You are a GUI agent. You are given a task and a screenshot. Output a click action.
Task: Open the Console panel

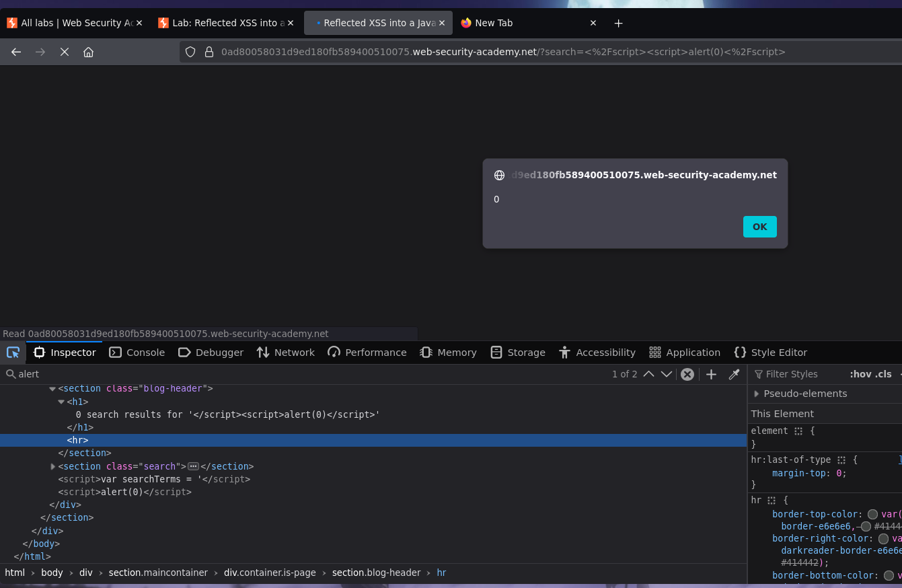tap(137, 353)
